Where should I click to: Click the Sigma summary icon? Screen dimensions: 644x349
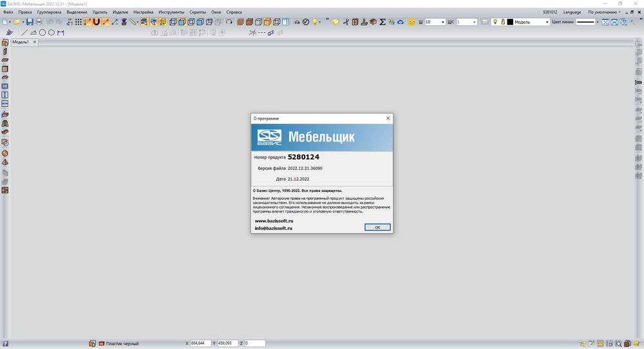[x=383, y=22]
